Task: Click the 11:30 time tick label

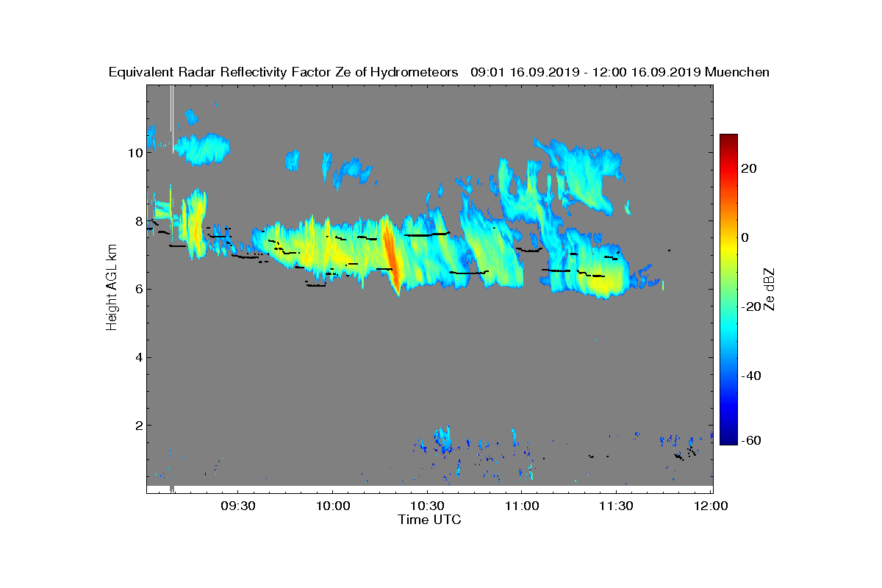Action: (x=617, y=506)
